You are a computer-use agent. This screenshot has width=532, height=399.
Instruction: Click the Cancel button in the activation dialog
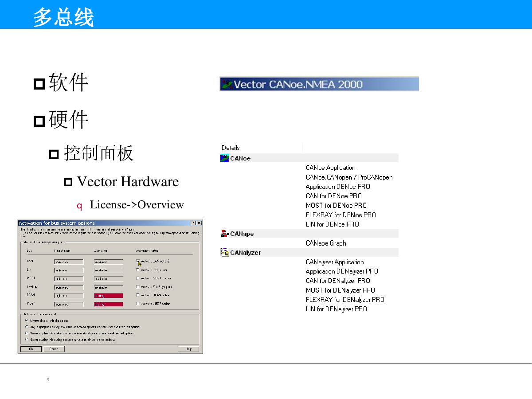click(x=54, y=349)
